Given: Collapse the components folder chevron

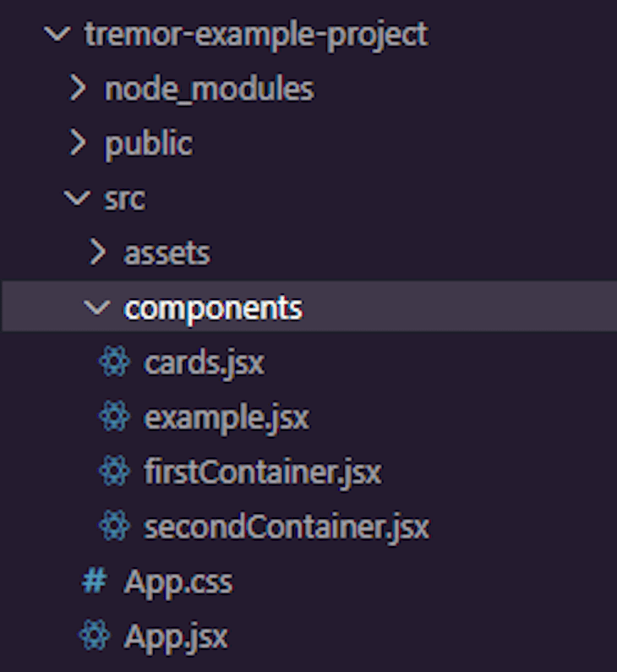Looking at the screenshot, I should coord(97,308).
